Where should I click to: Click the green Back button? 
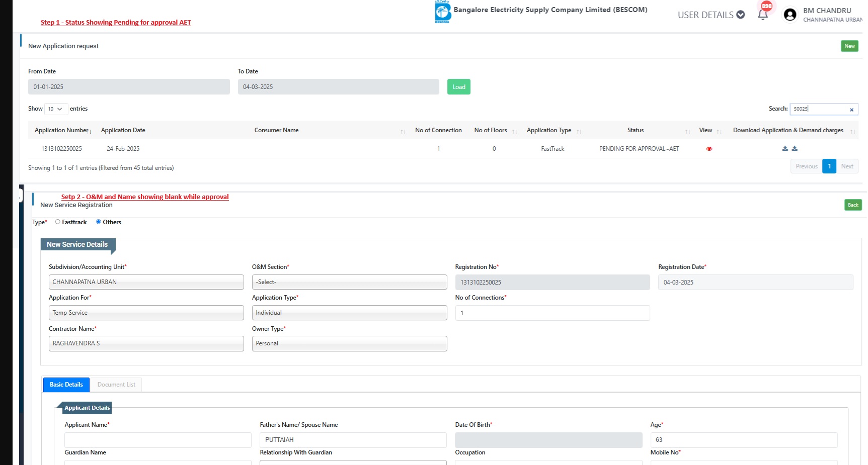tap(853, 205)
